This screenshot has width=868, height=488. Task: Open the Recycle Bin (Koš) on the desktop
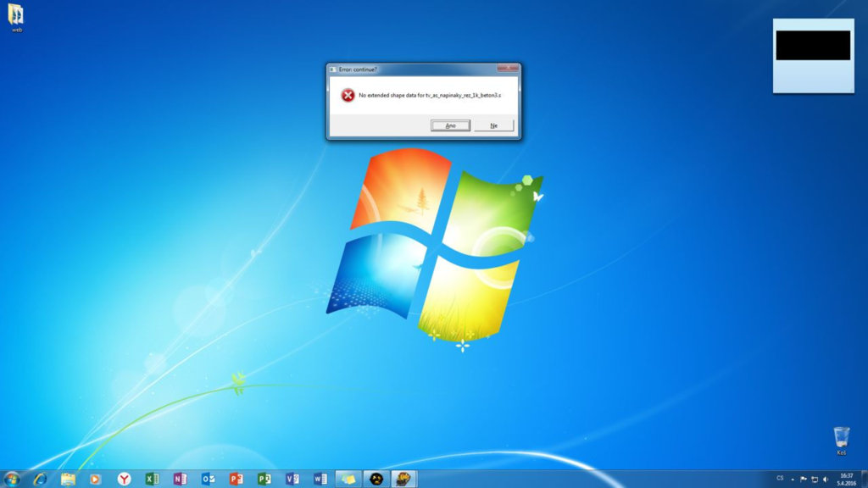(841, 441)
